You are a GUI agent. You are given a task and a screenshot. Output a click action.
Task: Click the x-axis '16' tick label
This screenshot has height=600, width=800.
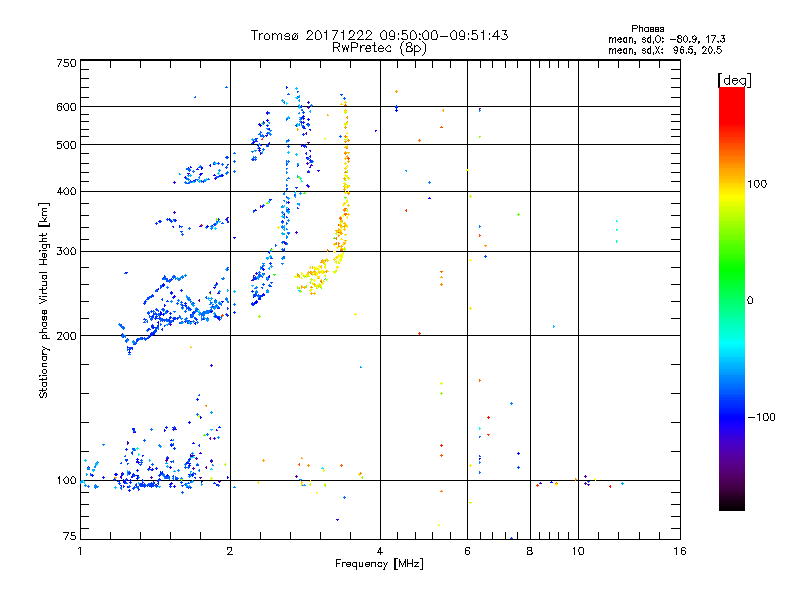coord(680,551)
